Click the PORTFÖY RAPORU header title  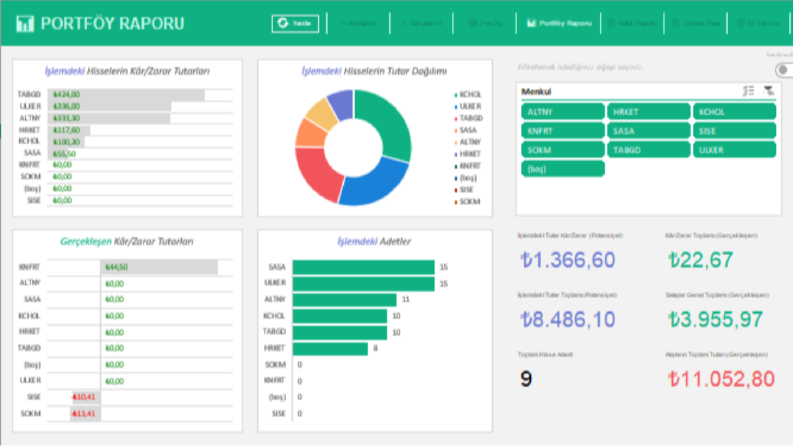pyautogui.click(x=112, y=23)
